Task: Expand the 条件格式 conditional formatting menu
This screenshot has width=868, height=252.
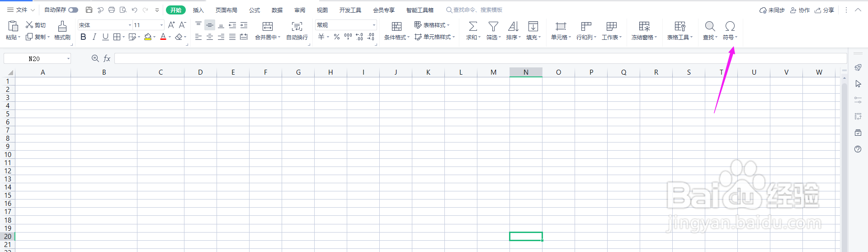Action: click(x=408, y=38)
